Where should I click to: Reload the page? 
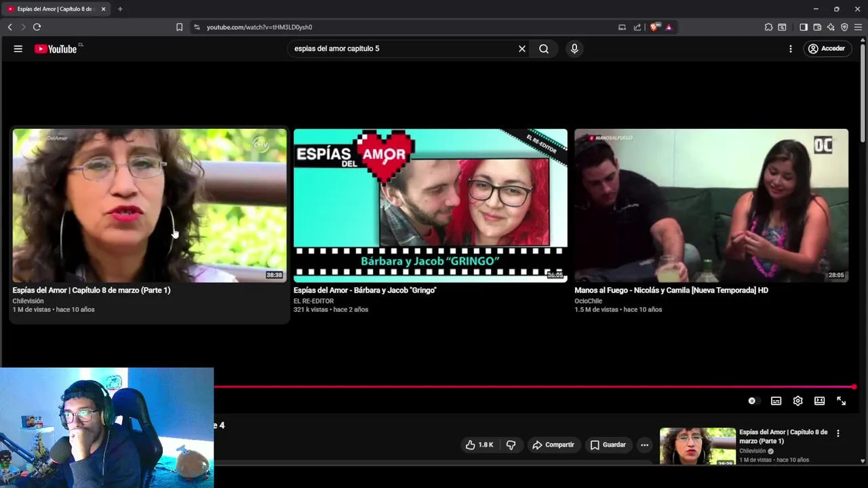[x=37, y=27]
